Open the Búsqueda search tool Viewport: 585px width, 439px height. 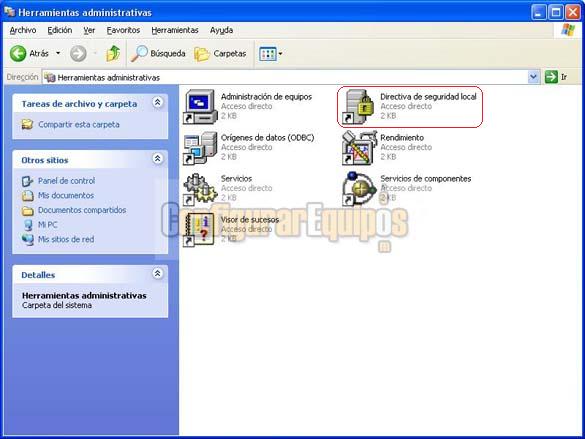pyautogui.click(x=158, y=54)
